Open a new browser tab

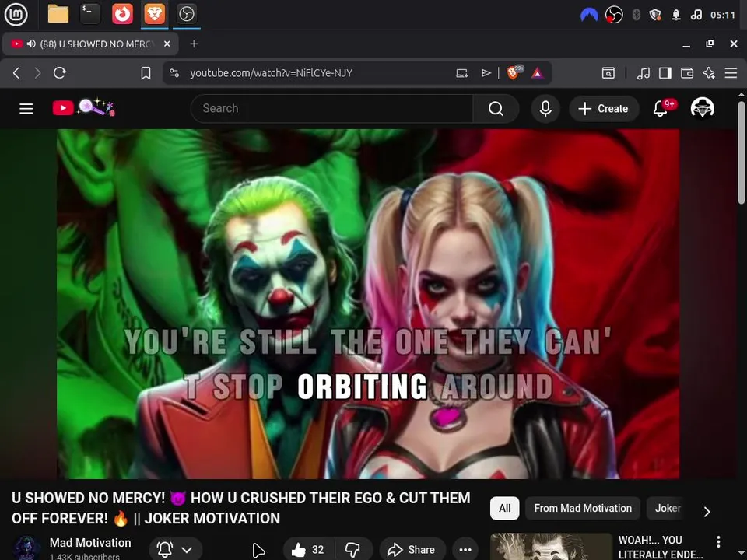click(194, 44)
